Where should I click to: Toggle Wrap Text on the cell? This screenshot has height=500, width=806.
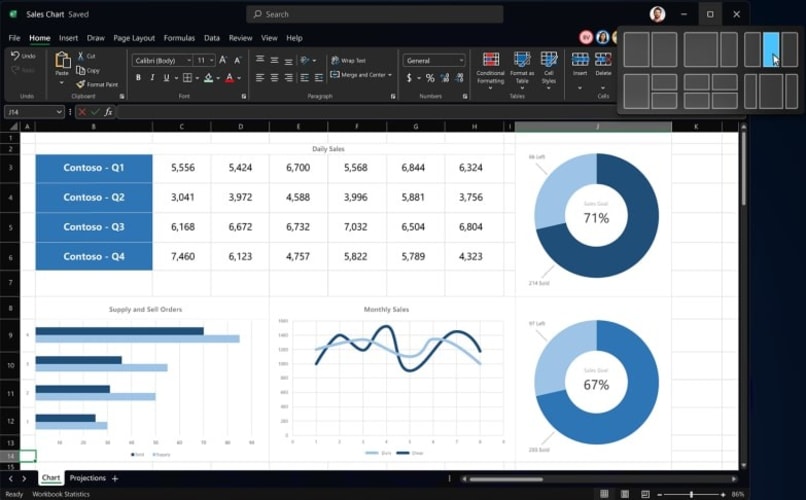349,61
